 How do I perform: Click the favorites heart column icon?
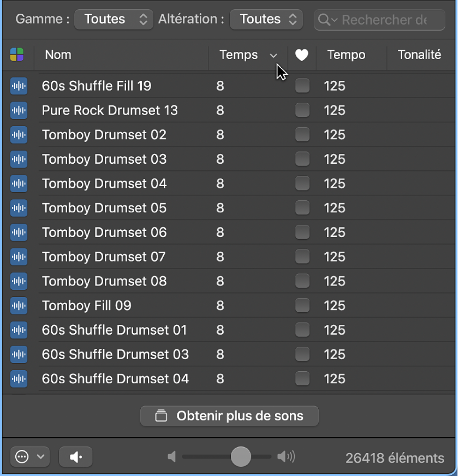pyautogui.click(x=302, y=55)
